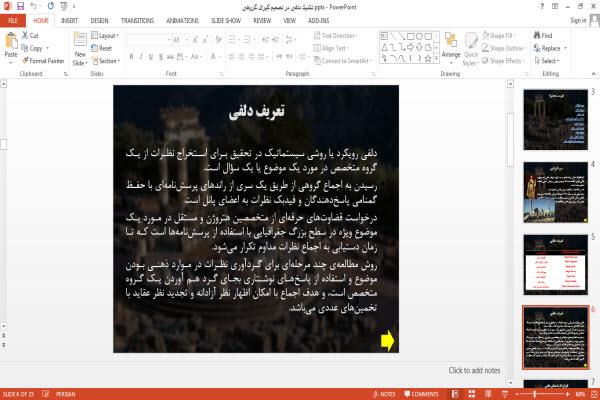Image resolution: width=600 pixels, height=400 pixels.
Task: Click the Arrange icon
Action: click(451, 40)
